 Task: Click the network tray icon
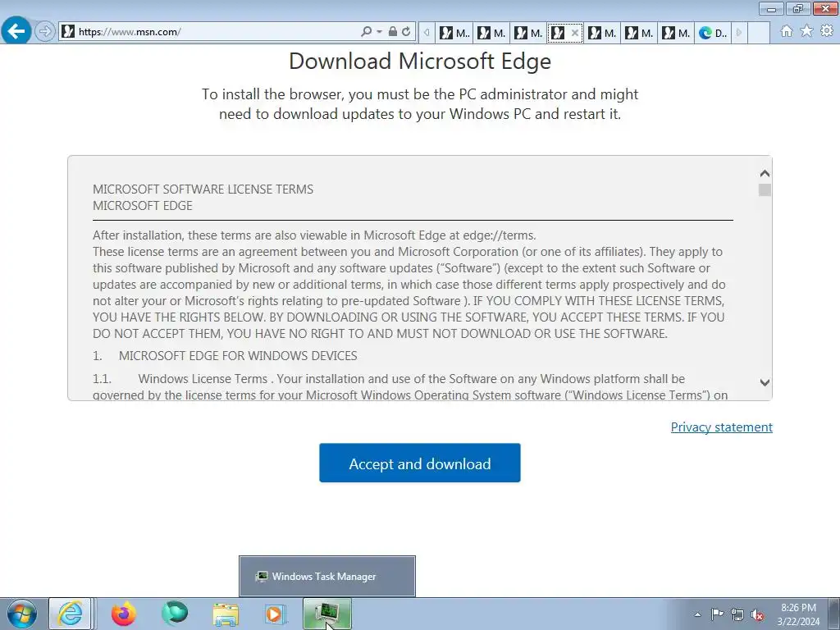(x=737, y=614)
